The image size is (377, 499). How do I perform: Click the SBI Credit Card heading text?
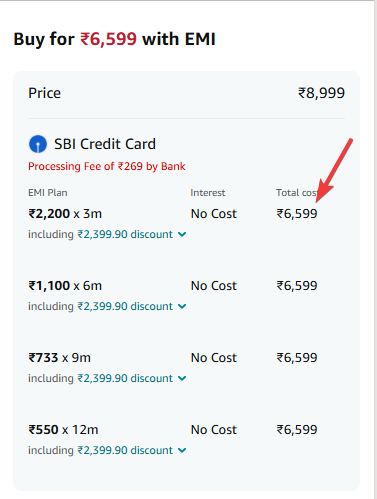click(x=105, y=144)
